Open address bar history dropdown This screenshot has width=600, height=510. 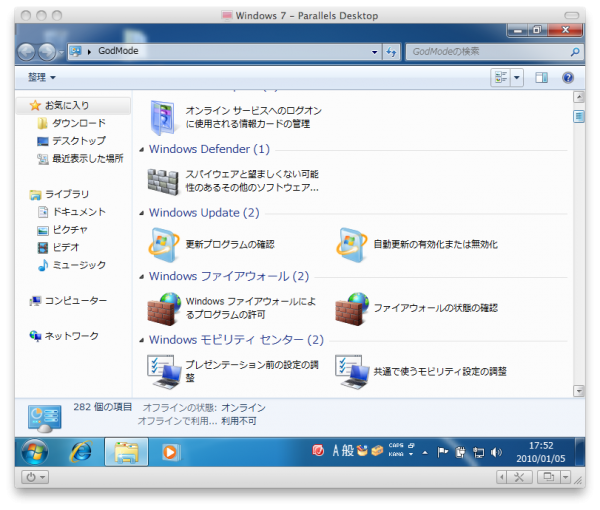click(x=374, y=52)
